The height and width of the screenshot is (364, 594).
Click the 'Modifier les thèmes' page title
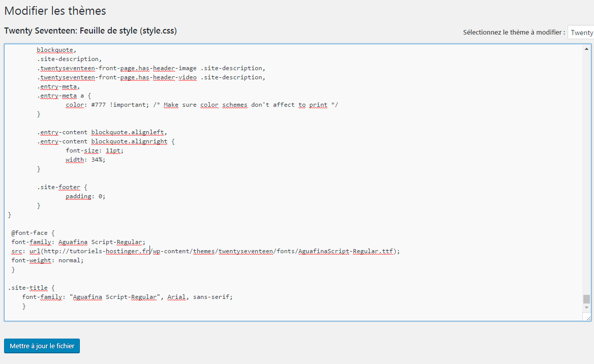55,11
